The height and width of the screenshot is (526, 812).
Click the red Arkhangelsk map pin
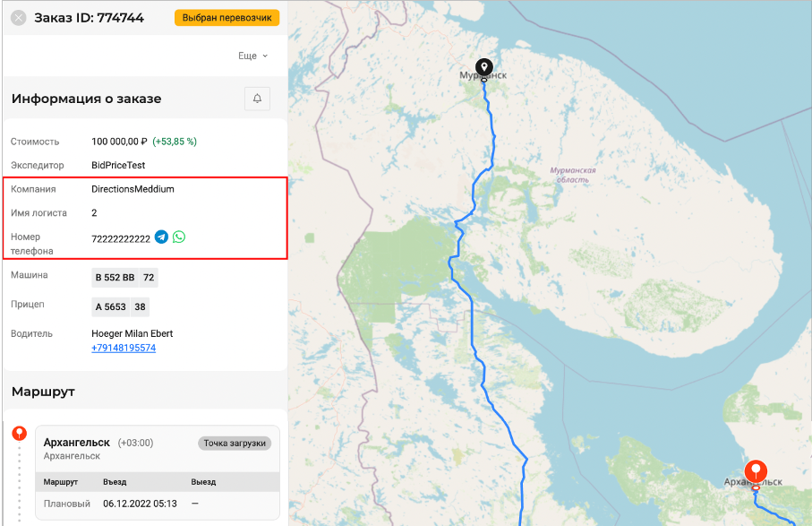pyautogui.click(x=756, y=471)
